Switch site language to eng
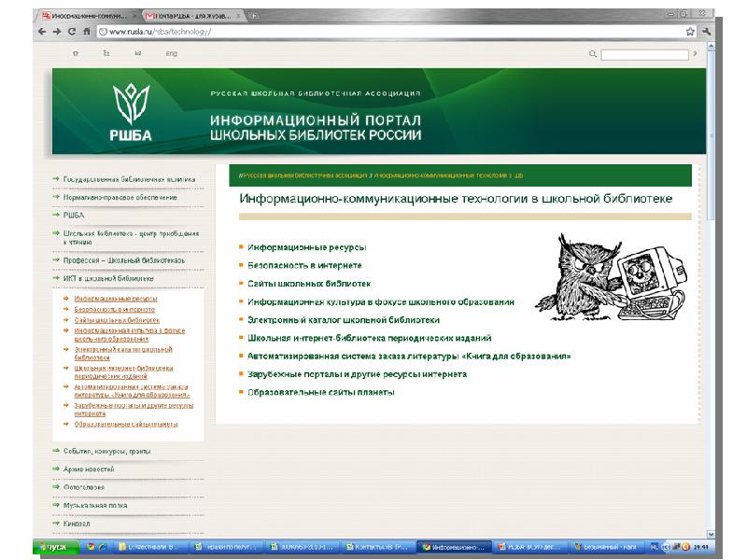The width and height of the screenshot is (747, 560). [x=171, y=54]
